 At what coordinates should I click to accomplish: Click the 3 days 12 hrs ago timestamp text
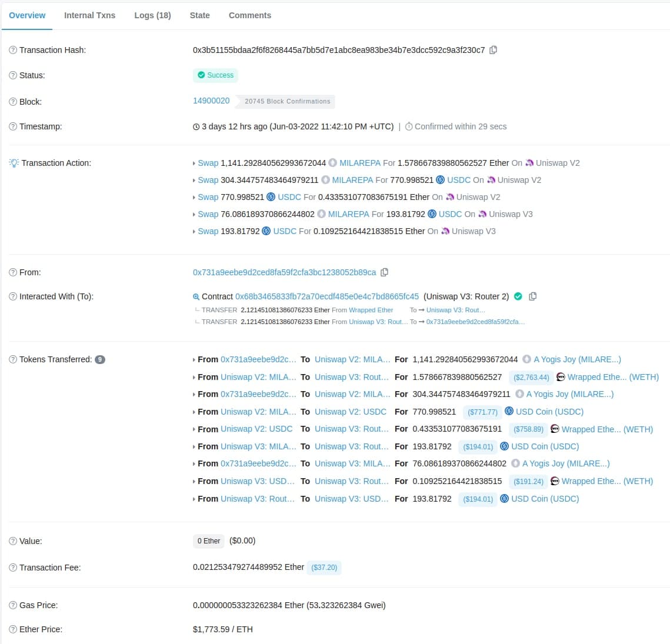point(234,126)
